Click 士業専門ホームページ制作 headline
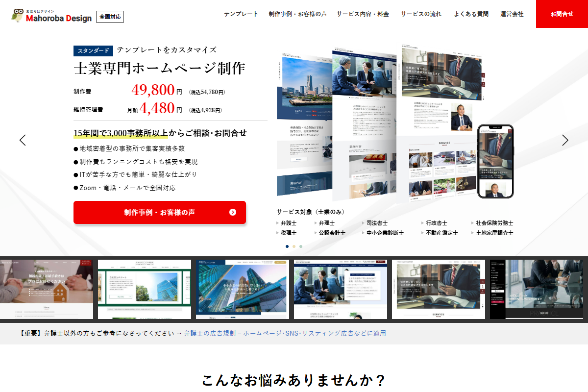The height and width of the screenshot is (392, 588). pyautogui.click(x=159, y=68)
